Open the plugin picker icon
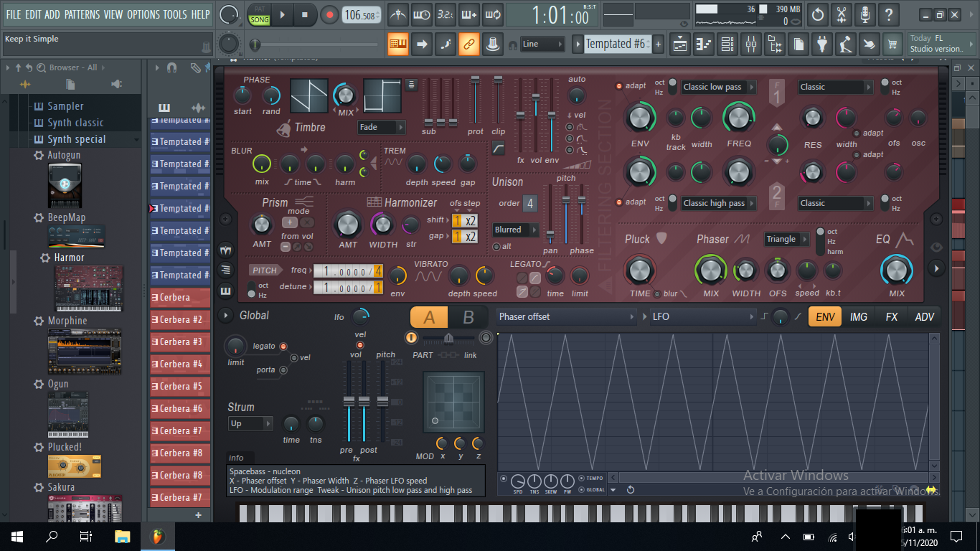The image size is (980, 551). [x=822, y=44]
